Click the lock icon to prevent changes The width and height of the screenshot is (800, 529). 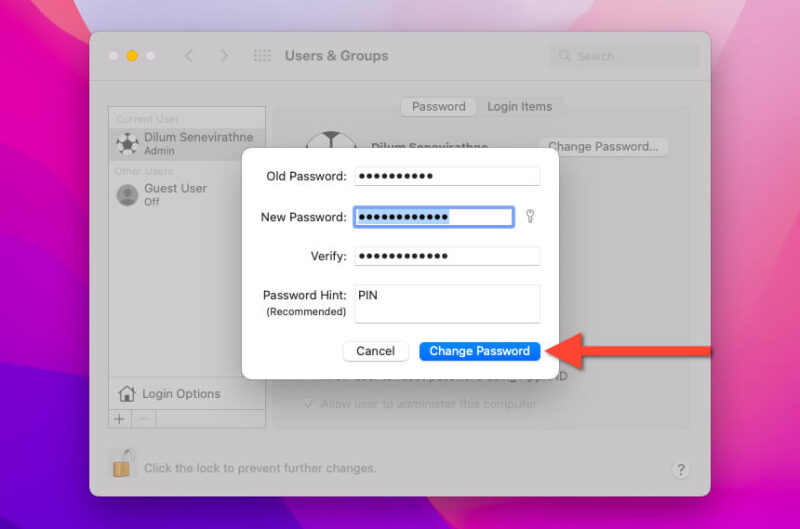coord(123,463)
